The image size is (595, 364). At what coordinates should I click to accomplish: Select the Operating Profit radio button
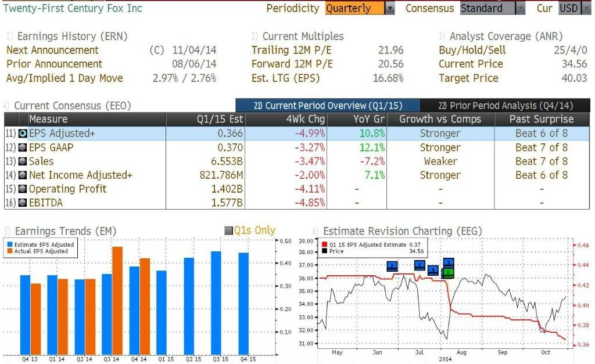[x=23, y=189]
